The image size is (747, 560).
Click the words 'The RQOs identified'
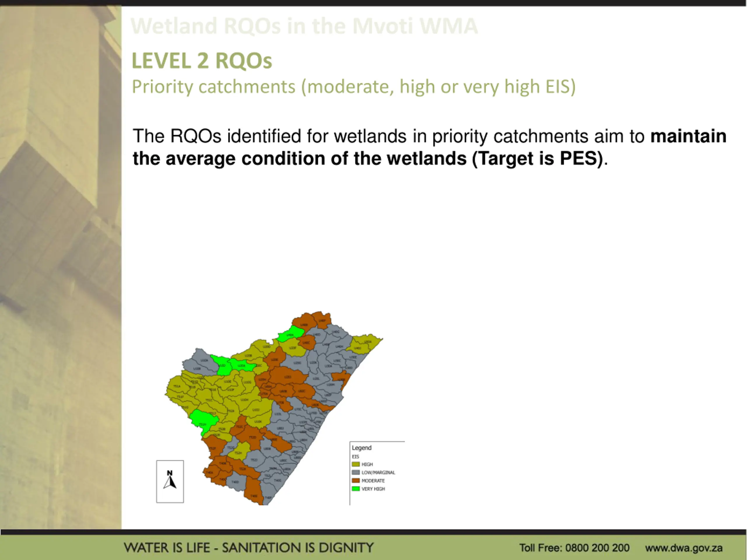tap(217, 136)
